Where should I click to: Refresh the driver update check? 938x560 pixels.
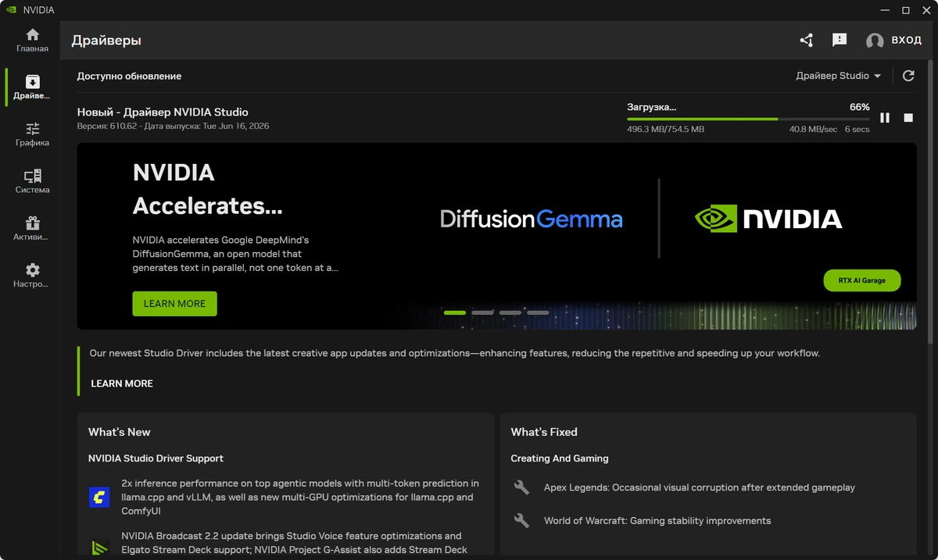[908, 76]
